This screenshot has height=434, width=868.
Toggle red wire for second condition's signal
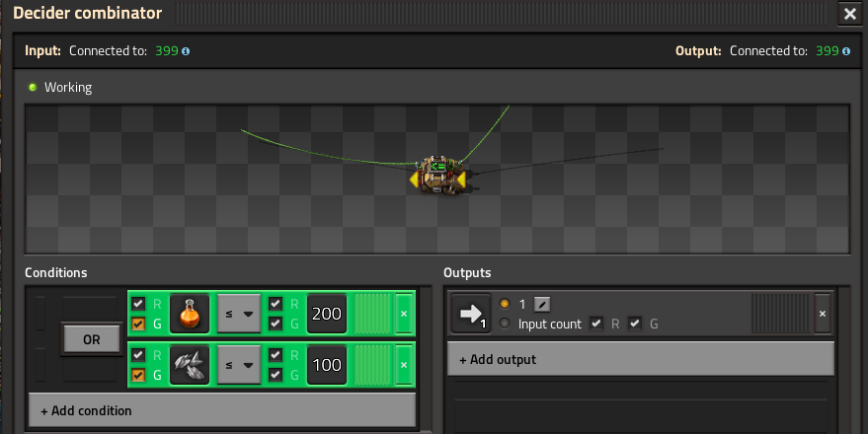point(138,354)
